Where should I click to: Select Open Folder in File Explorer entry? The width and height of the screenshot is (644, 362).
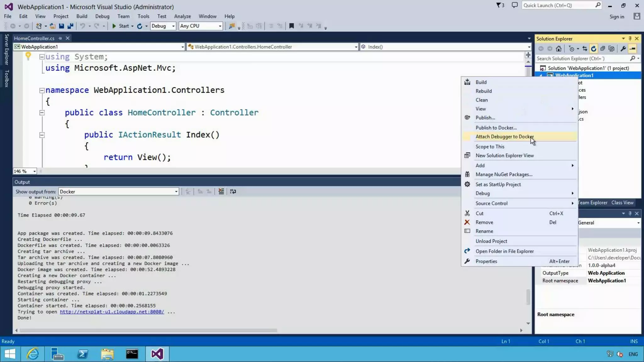pos(519,251)
